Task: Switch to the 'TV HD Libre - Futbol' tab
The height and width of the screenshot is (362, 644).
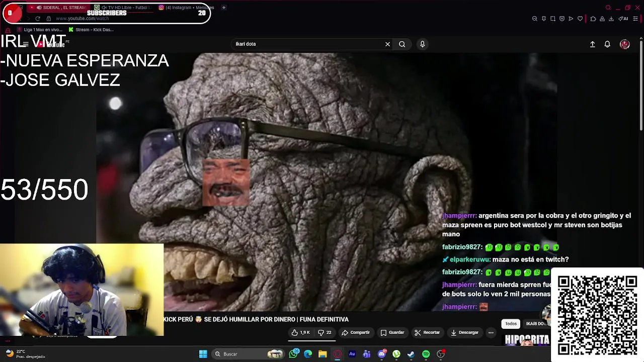Action: coord(122,8)
